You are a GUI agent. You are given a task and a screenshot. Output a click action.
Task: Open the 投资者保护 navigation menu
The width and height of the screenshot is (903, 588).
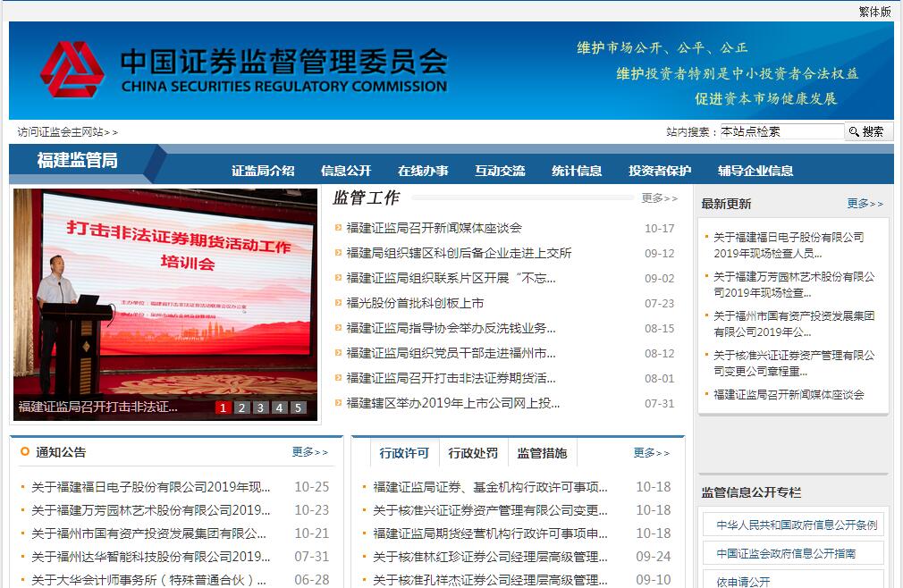[x=660, y=171]
